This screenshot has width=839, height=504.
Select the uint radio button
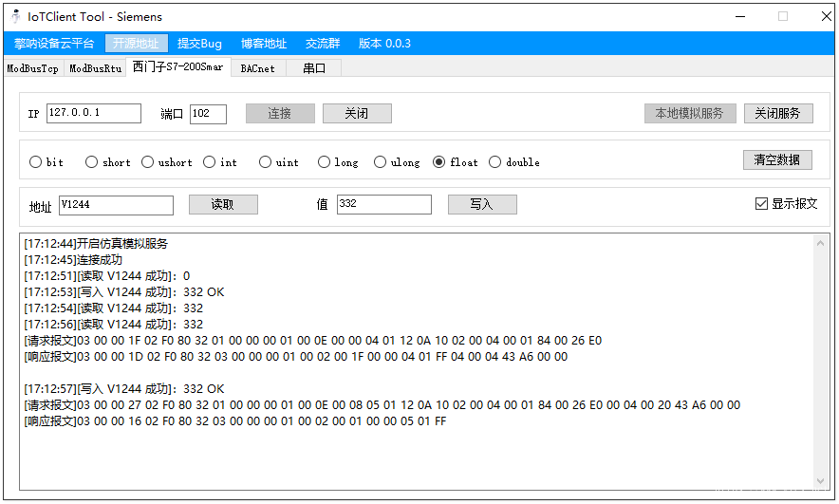279,162
